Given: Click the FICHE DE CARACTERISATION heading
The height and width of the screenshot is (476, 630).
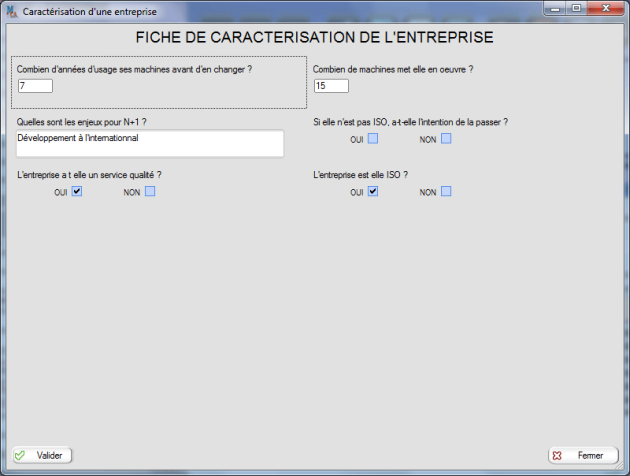Looking at the screenshot, I should coord(314,38).
